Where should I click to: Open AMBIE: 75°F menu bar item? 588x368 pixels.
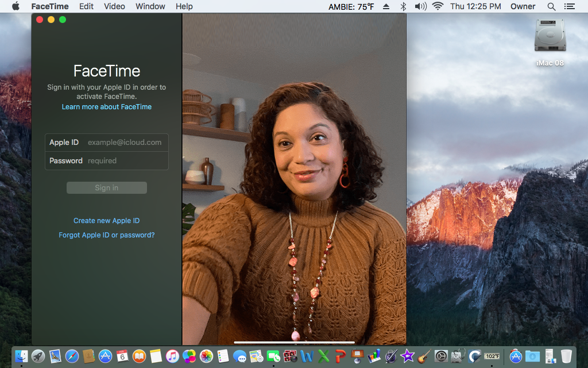click(x=351, y=6)
